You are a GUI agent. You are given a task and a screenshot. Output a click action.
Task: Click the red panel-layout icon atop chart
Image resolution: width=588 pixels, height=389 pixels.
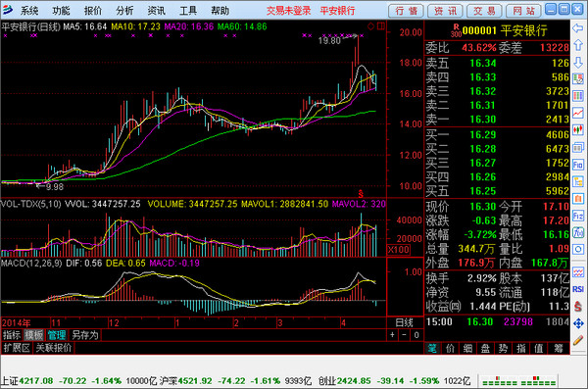pos(381,25)
